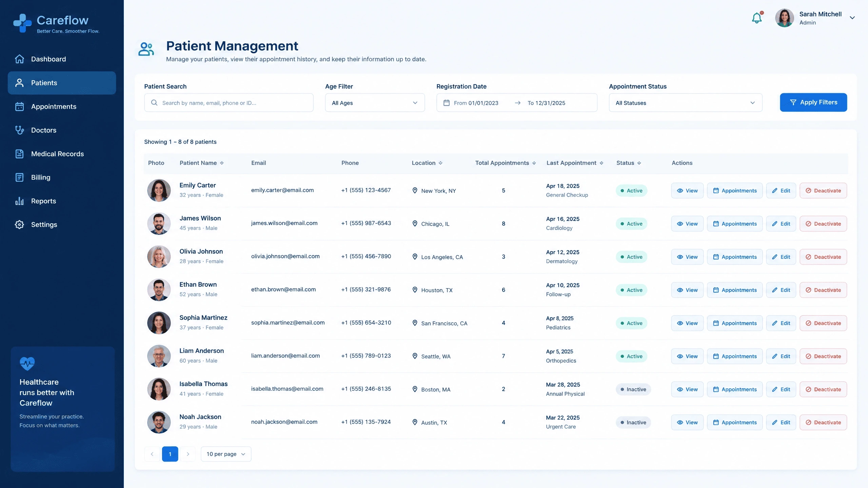Click Liam Anderson's Active status badge

(631, 356)
